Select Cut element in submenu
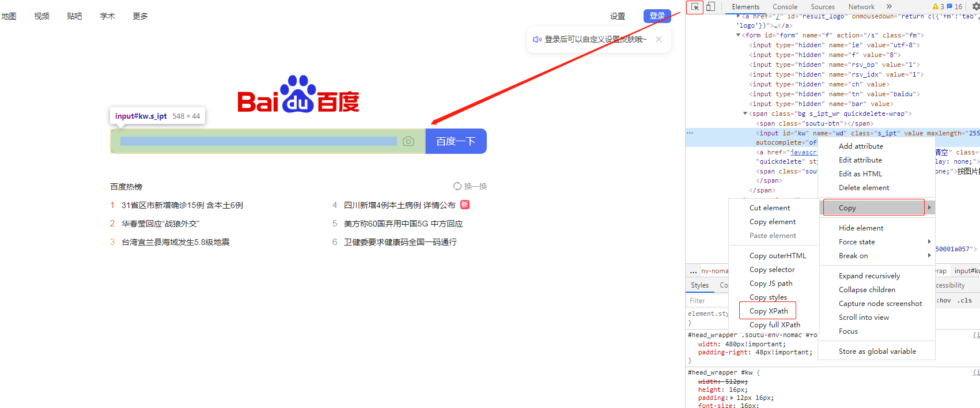Image resolution: width=980 pixels, height=408 pixels. 770,208
